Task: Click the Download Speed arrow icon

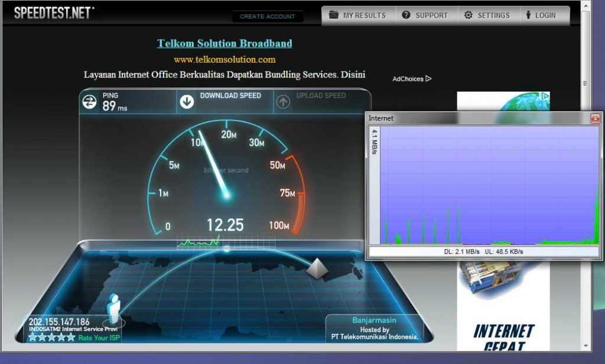Action: pos(187,102)
